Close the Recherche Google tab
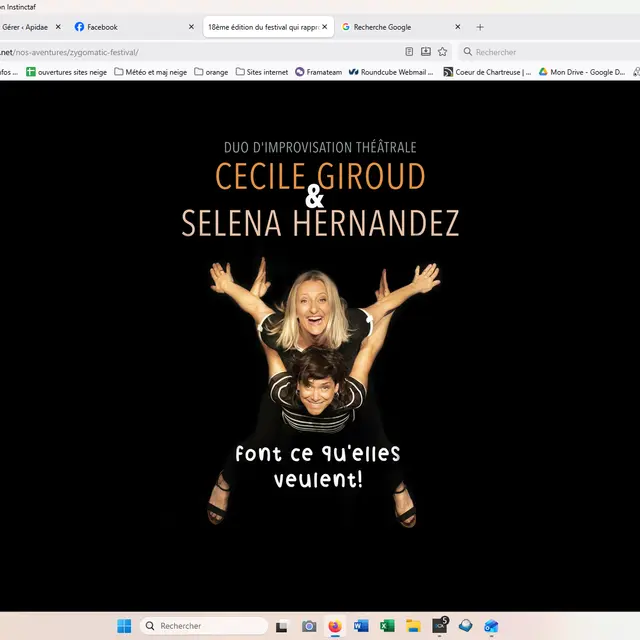The width and height of the screenshot is (640, 640). [458, 27]
